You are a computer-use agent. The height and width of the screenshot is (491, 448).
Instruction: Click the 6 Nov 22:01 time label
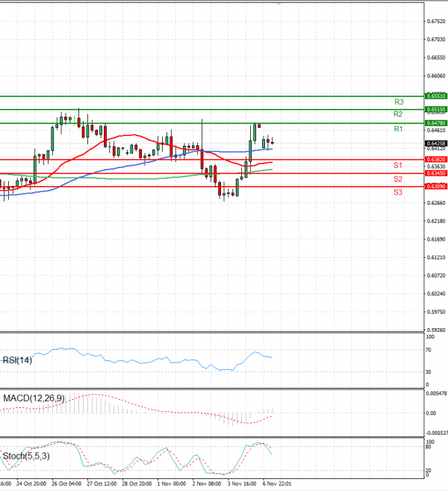[x=277, y=484]
